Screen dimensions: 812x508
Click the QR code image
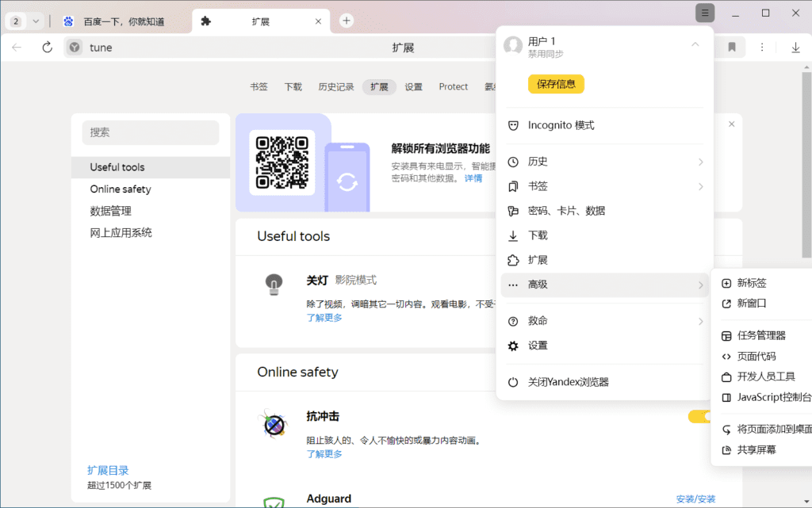click(282, 162)
